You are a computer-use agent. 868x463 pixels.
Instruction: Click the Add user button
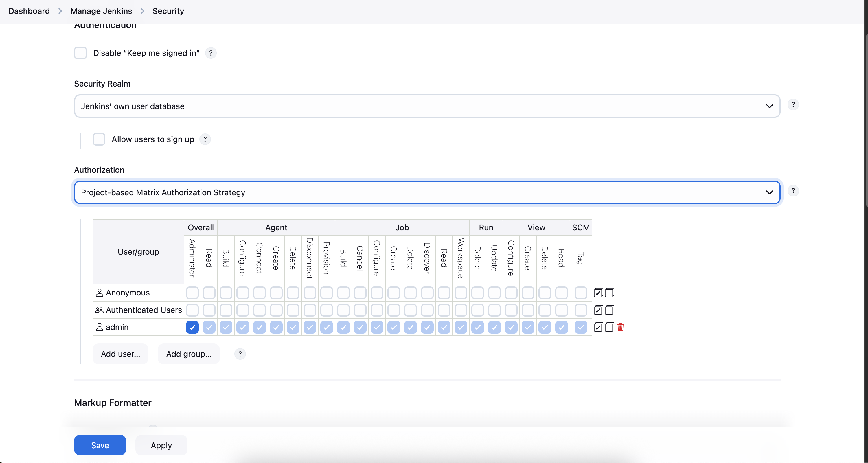120,354
